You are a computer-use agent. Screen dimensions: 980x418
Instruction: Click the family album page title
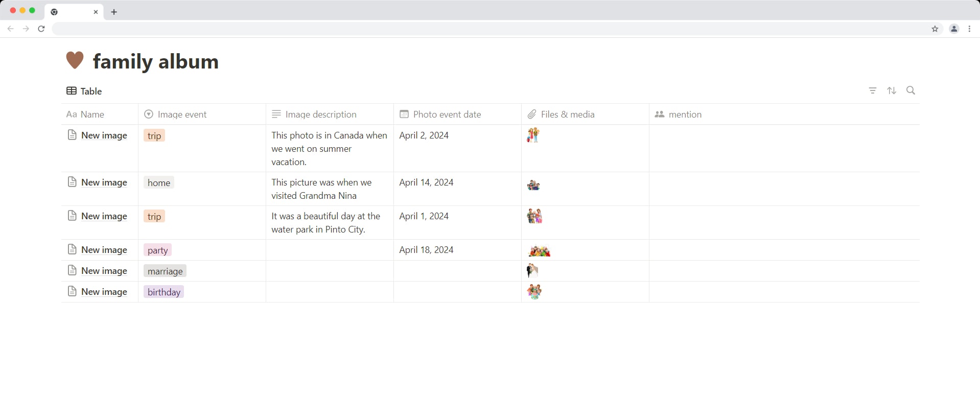[156, 61]
